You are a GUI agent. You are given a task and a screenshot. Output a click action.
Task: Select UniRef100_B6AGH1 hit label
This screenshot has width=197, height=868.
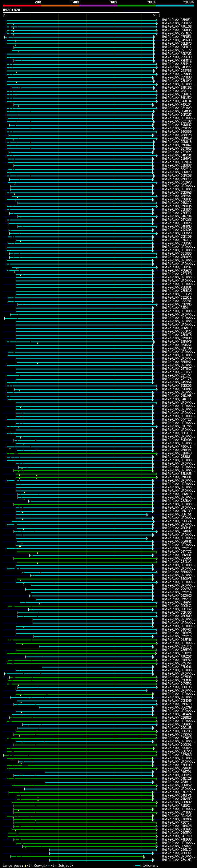(x=177, y=542)
